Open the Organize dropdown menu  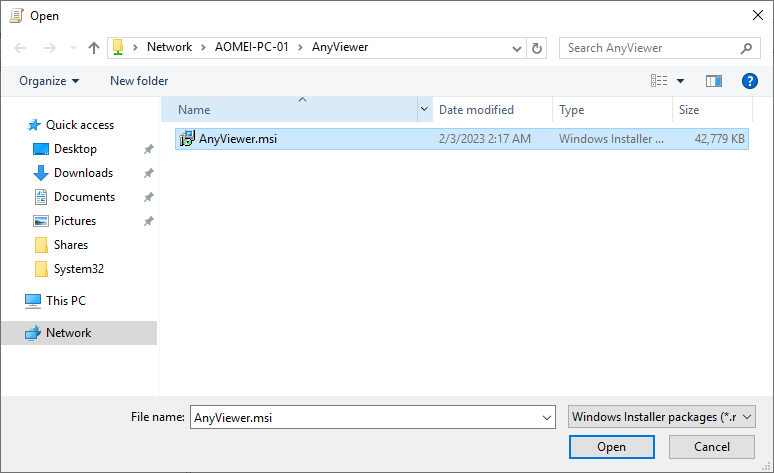(48, 81)
